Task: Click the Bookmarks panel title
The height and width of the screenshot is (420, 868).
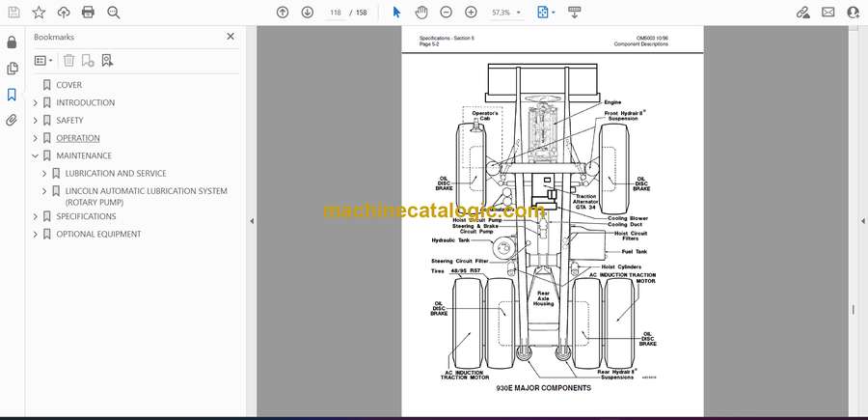Action: 54,37
